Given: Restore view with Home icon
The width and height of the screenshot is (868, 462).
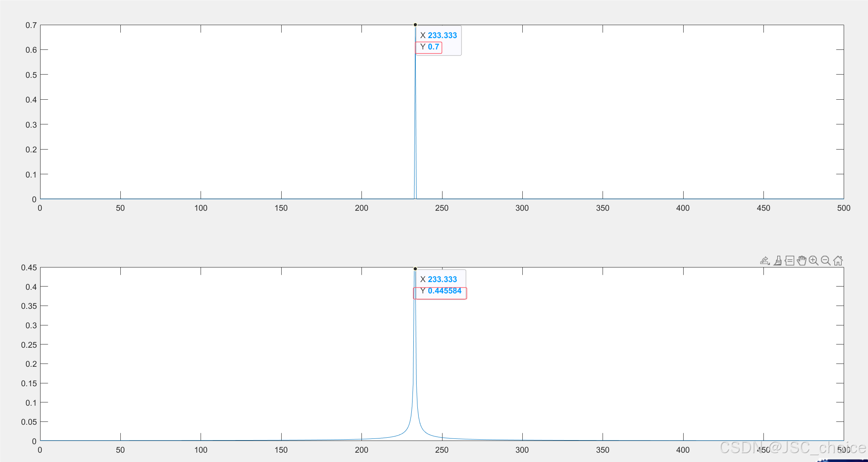Looking at the screenshot, I should (838, 261).
